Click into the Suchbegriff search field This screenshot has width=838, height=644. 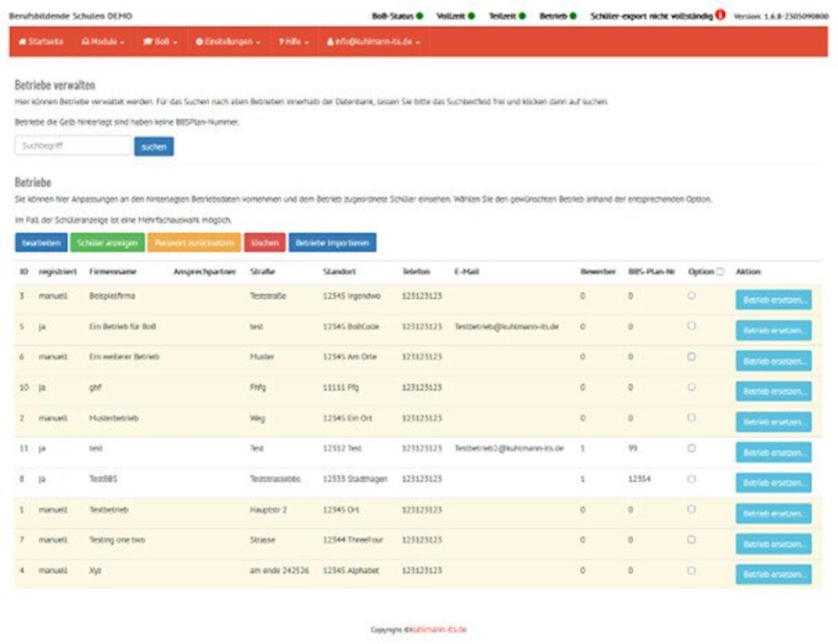click(x=73, y=146)
